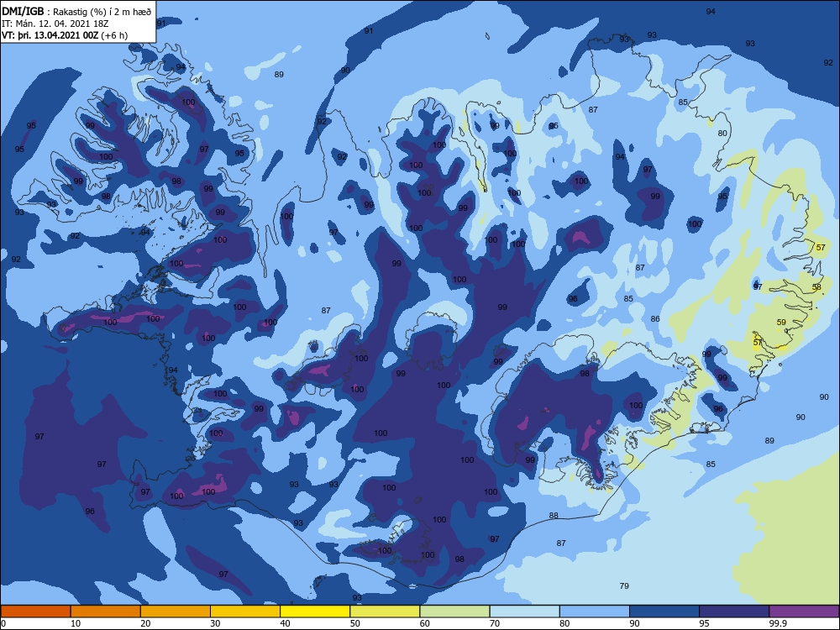Click the legend tick label 99.9

(777, 623)
